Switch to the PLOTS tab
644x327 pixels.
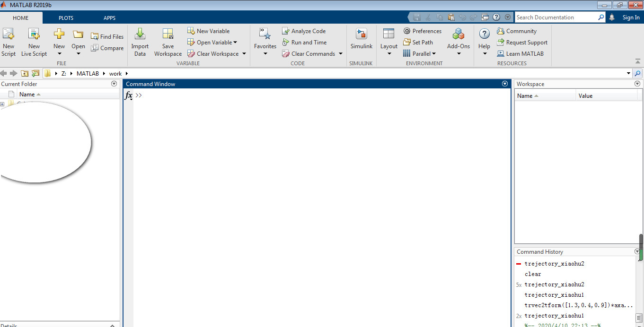point(66,17)
